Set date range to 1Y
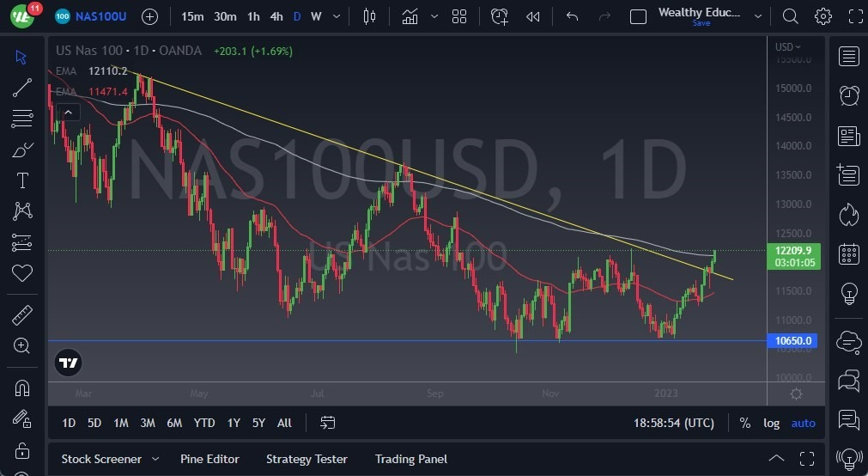The height and width of the screenshot is (476, 868). click(x=234, y=423)
